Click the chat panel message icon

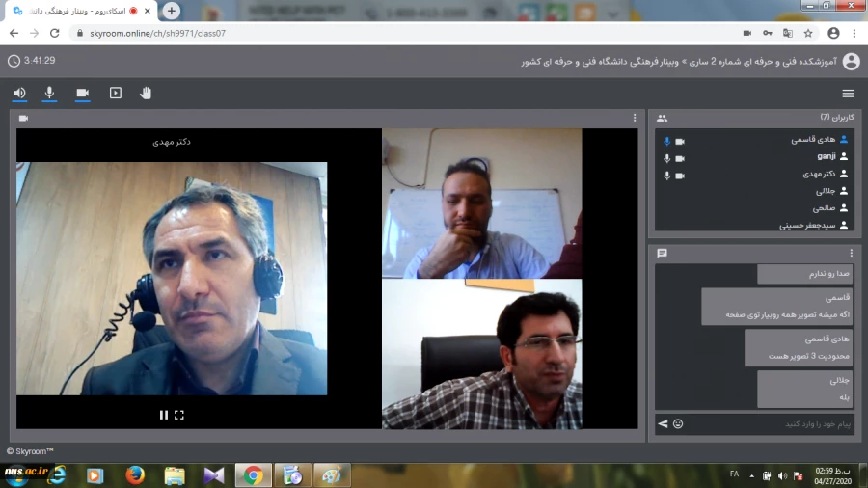pos(662,253)
